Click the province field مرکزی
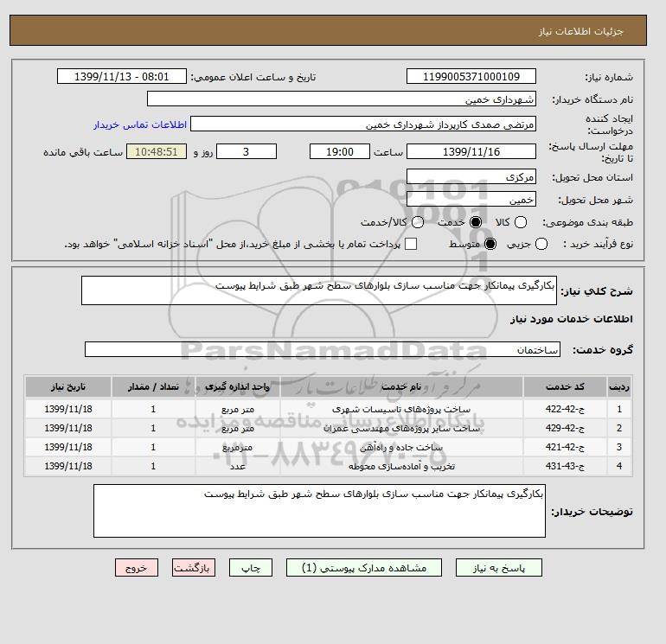The height and width of the screenshot is (644, 666). (471, 176)
